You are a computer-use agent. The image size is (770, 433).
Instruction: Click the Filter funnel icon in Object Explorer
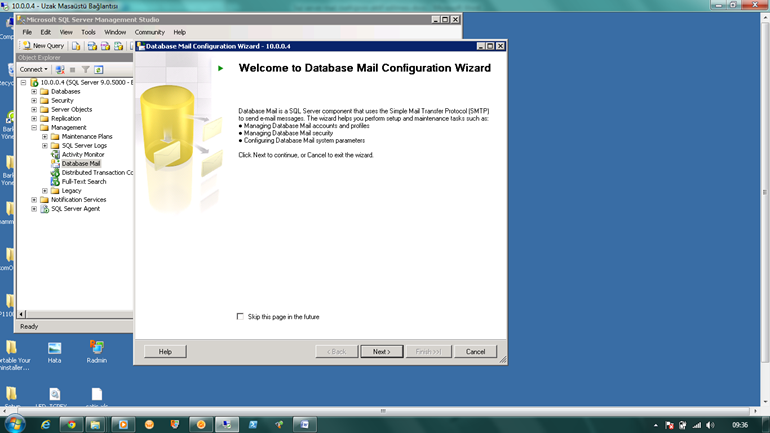[x=85, y=70]
